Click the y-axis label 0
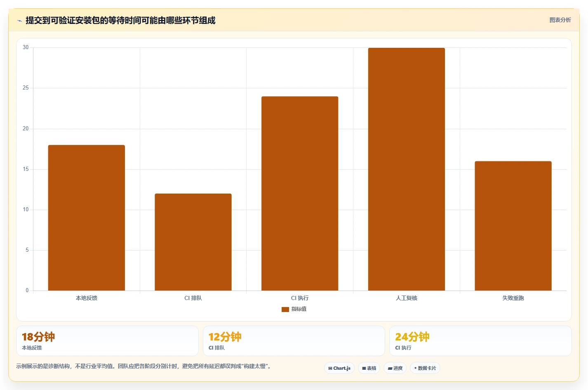Image resolution: width=588 pixels, height=390 pixels. click(27, 291)
